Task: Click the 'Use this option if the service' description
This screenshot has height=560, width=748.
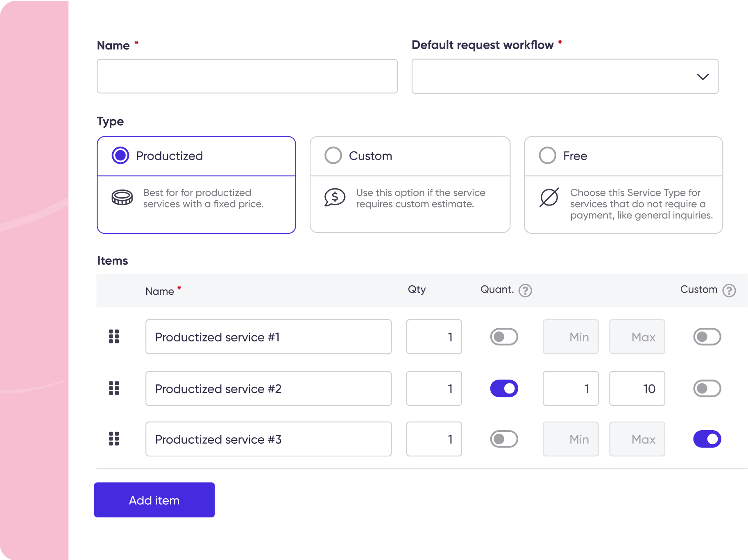Action: 421,198
